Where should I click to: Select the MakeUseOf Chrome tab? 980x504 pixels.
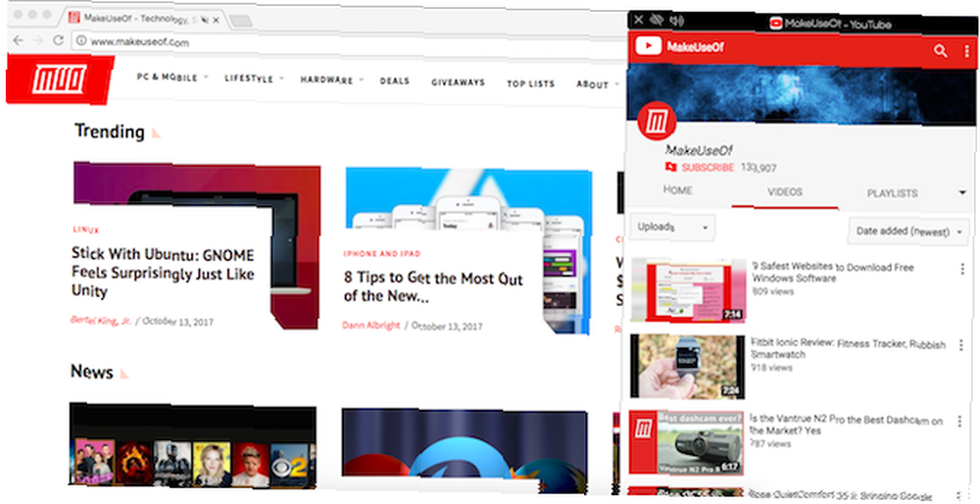[x=143, y=20]
